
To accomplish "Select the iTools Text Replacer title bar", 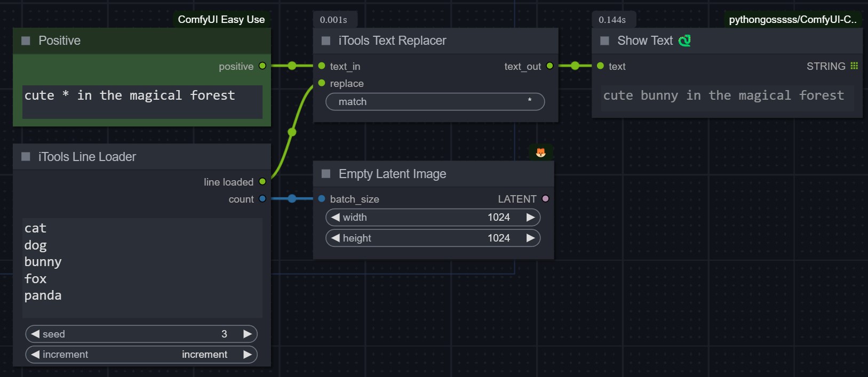I will coord(435,41).
